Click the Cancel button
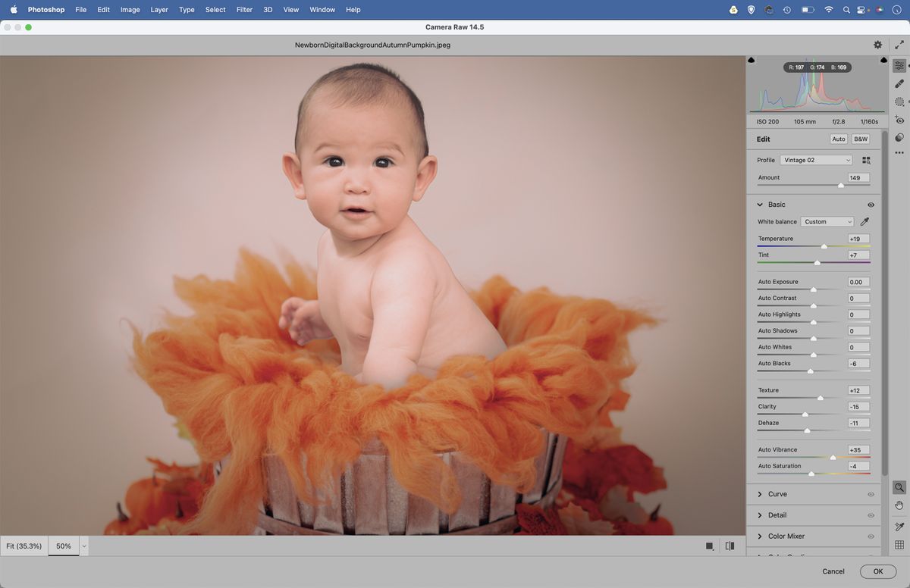 point(833,571)
